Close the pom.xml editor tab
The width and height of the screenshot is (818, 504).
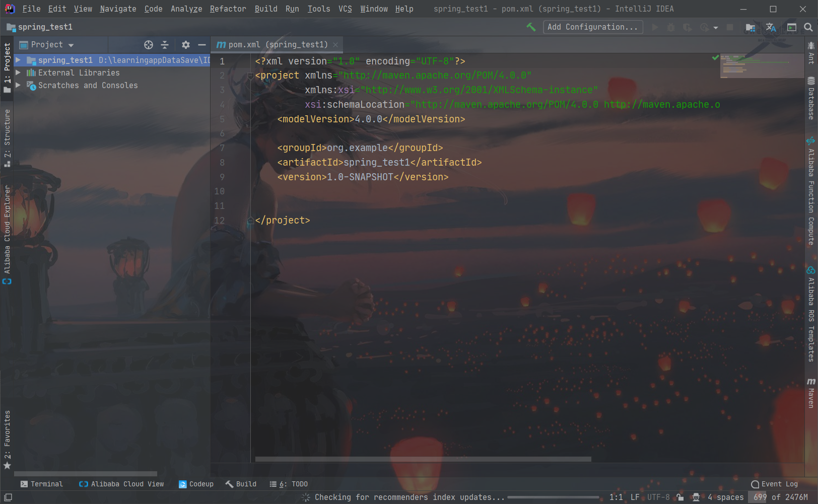(x=335, y=45)
